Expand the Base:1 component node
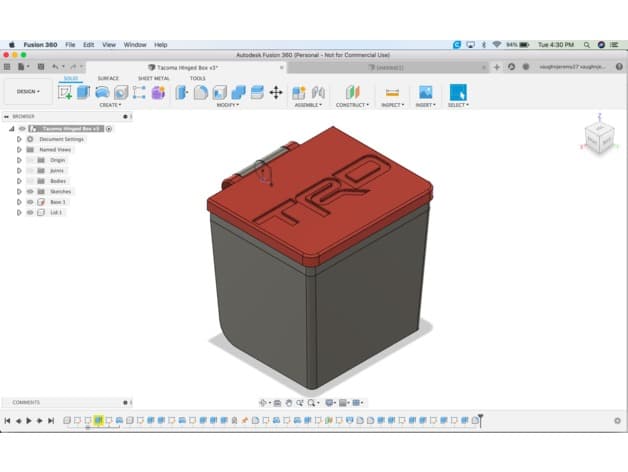The image size is (628, 472). pos(19,202)
